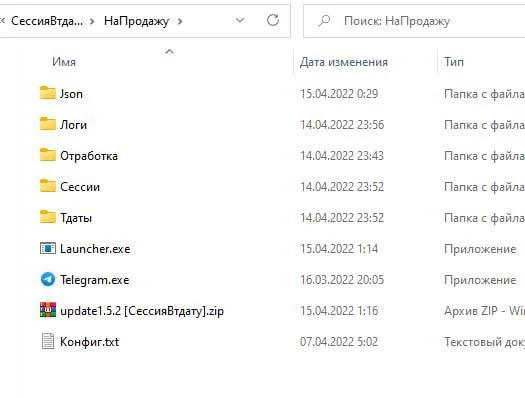Click date 14.04.2022 23:56 of Логи
This screenshot has height=398, width=525.
click(342, 125)
